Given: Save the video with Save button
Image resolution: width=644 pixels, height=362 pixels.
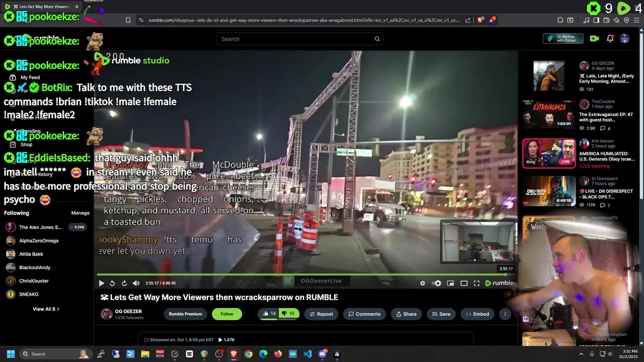Looking at the screenshot, I should [x=441, y=314].
